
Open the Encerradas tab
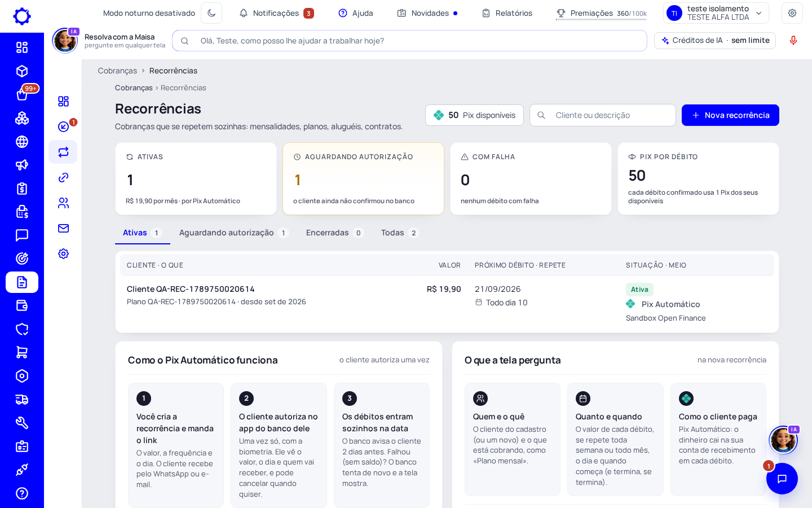[335, 233]
